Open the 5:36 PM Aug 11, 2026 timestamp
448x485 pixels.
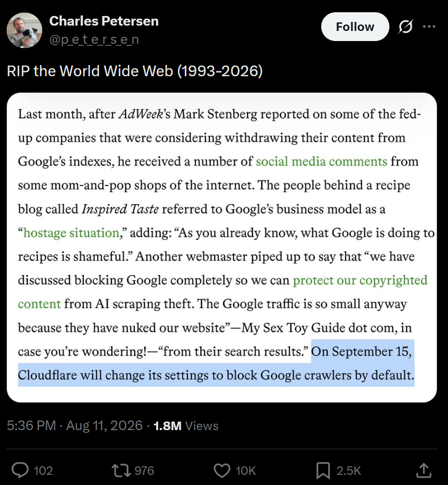click(x=75, y=426)
